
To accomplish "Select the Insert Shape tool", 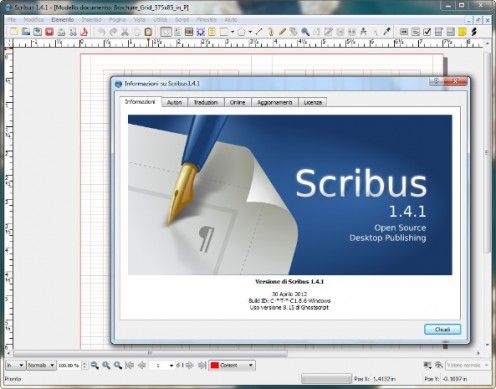I will click(x=224, y=32).
